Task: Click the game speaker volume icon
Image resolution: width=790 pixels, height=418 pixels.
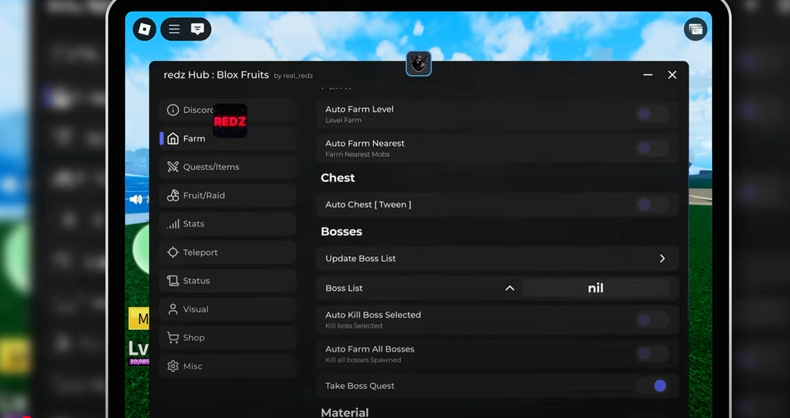Action: click(136, 199)
